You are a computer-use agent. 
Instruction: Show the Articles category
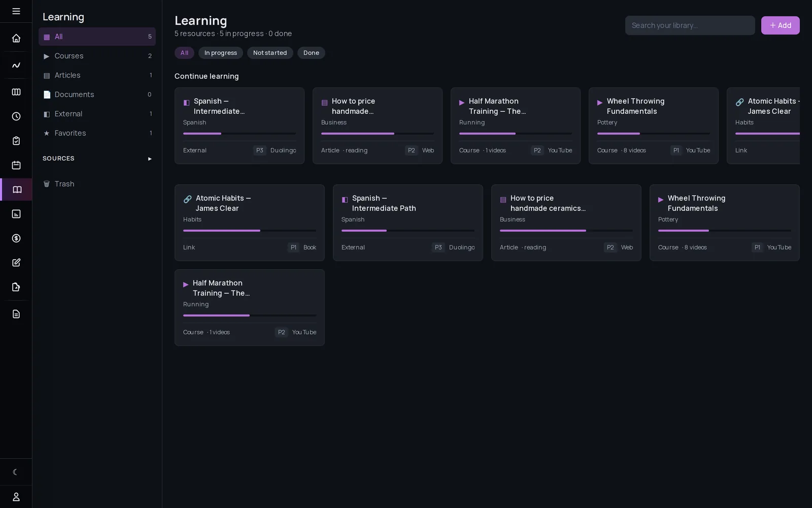click(x=97, y=75)
